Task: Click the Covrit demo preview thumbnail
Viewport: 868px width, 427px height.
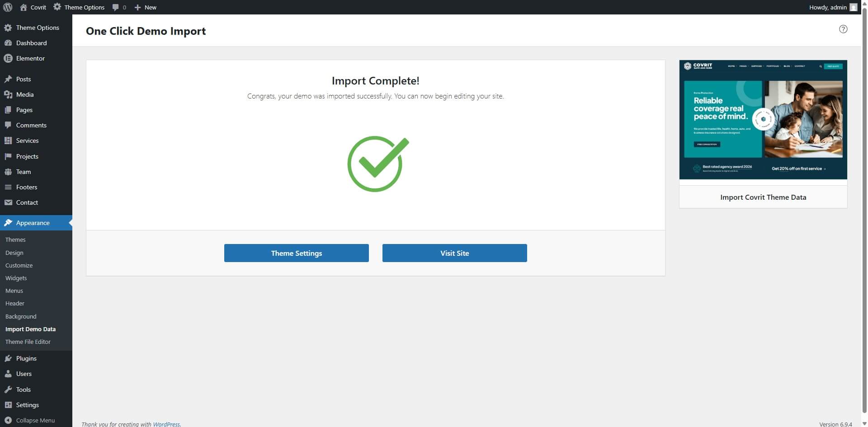Action: click(x=763, y=120)
